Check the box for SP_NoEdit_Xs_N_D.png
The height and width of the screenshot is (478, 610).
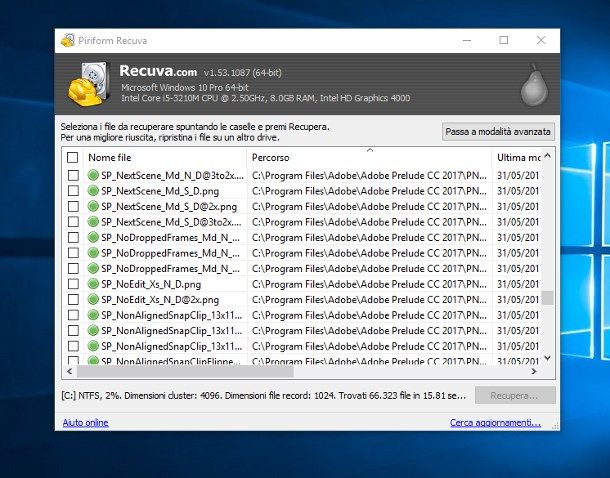[73, 284]
